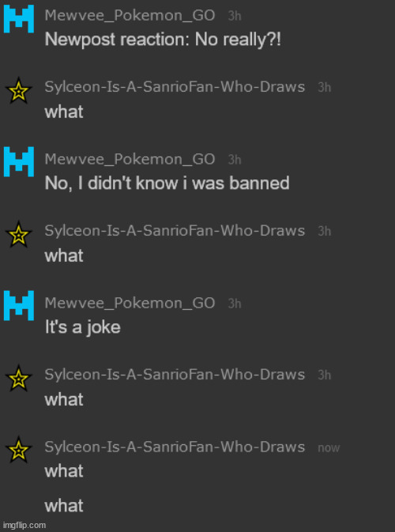Visit Sylceon-Is-A-SanrioFan-Who-Draws profile from first reply
This screenshot has height=532, width=395.
tap(175, 87)
